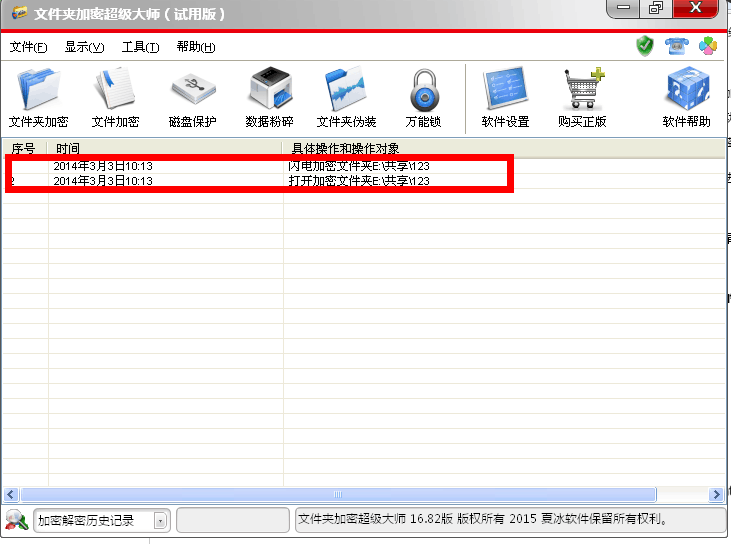Click the telephone contact icon
Image resolution: width=731 pixels, height=544 pixels.
676,46
